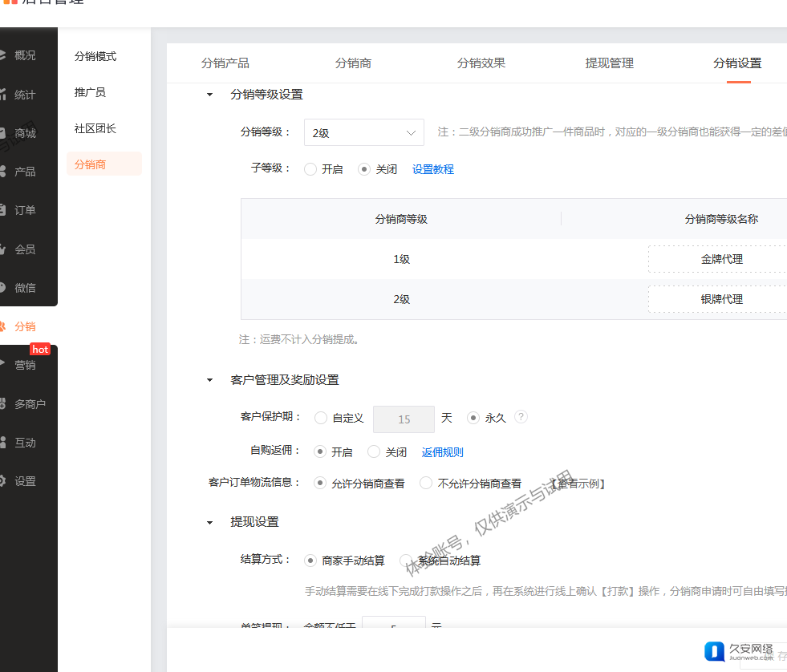Open the 商城 mall sidebar item
The height and width of the screenshot is (672, 787).
pyautogui.click(x=24, y=133)
